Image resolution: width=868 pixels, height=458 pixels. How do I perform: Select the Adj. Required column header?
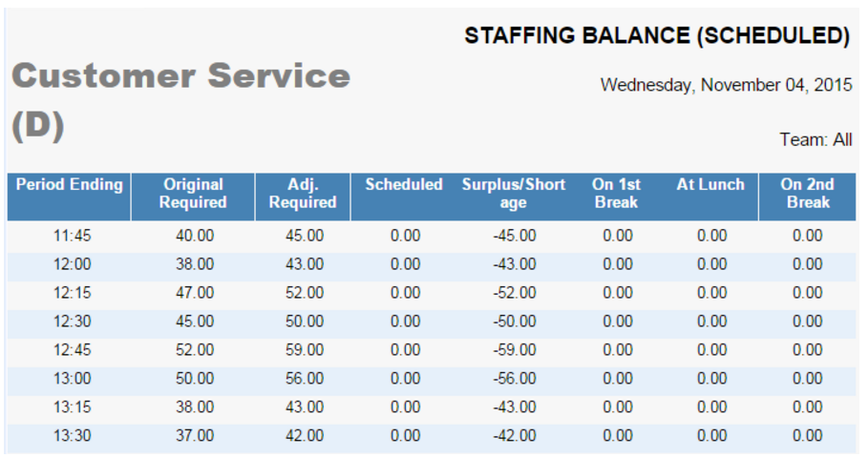[x=302, y=194]
